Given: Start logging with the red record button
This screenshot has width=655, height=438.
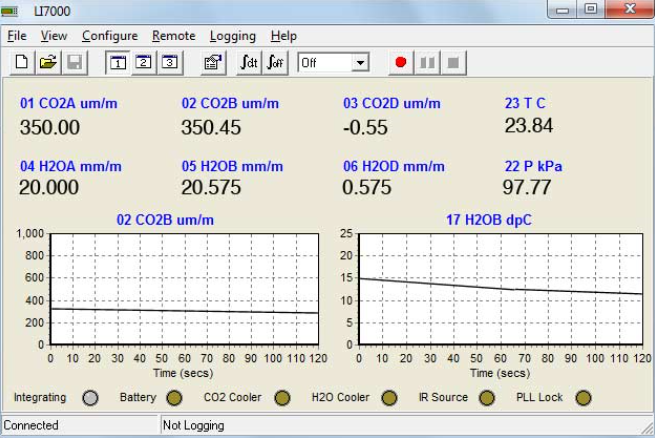Looking at the screenshot, I should [401, 63].
